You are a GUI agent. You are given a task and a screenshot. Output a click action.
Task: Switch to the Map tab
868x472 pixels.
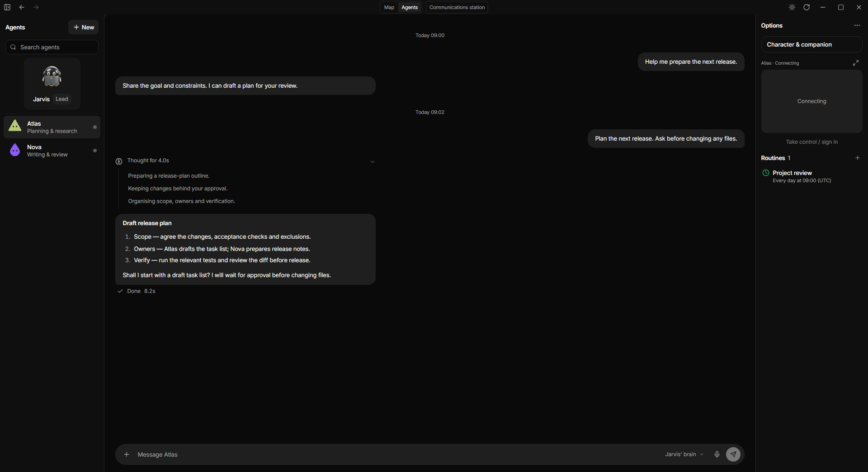389,7
